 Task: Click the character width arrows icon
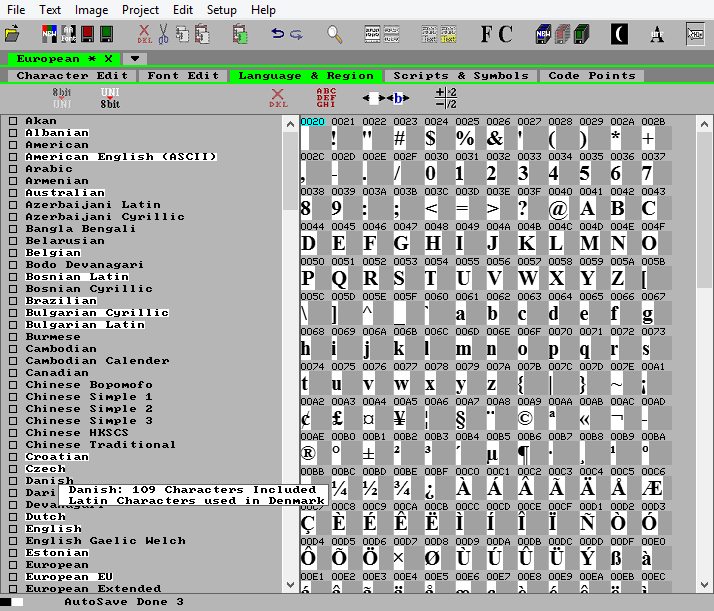coord(386,98)
